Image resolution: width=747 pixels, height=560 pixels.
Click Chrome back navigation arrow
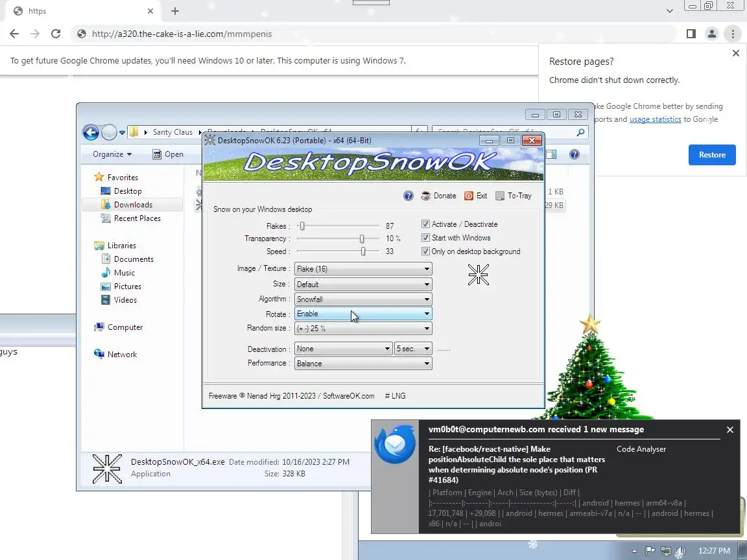[14, 34]
